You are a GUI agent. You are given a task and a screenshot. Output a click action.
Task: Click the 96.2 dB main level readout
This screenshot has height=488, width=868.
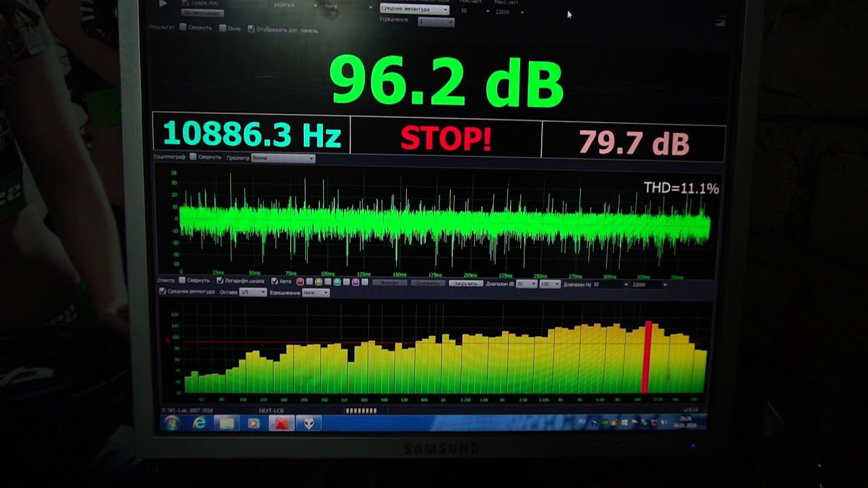(x=446, y=81)
